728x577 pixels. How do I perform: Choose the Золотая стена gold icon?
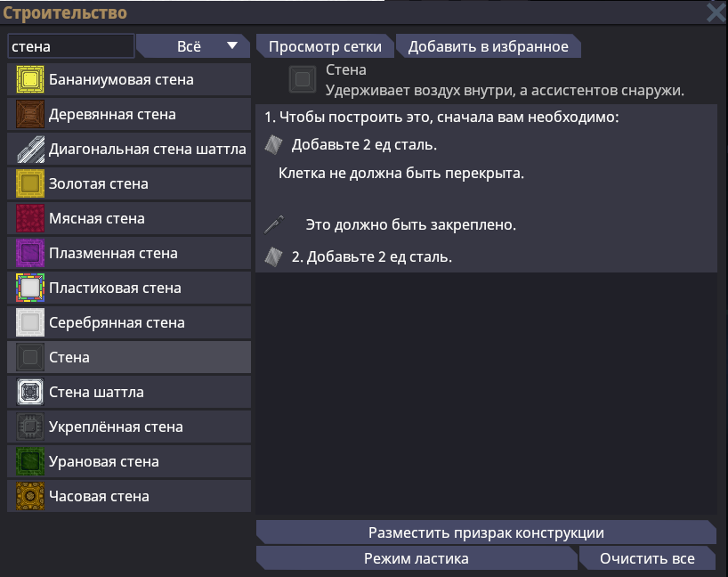coord(30,184)
